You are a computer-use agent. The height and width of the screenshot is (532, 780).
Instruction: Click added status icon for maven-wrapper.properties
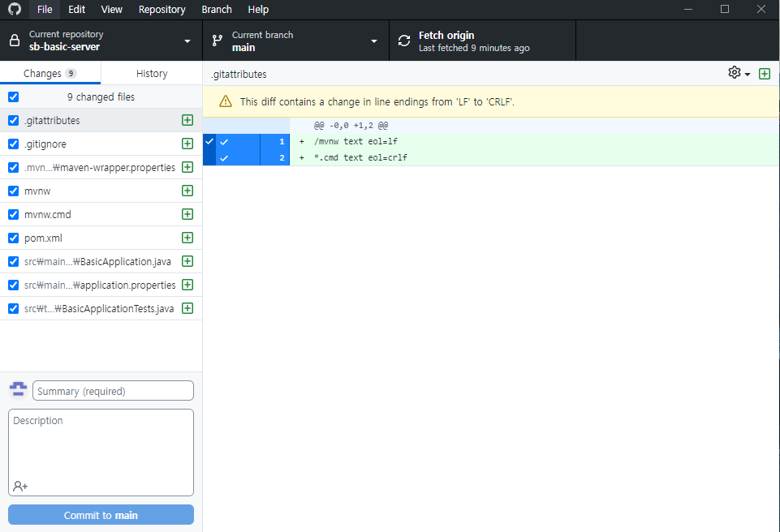tap(187, 167)
